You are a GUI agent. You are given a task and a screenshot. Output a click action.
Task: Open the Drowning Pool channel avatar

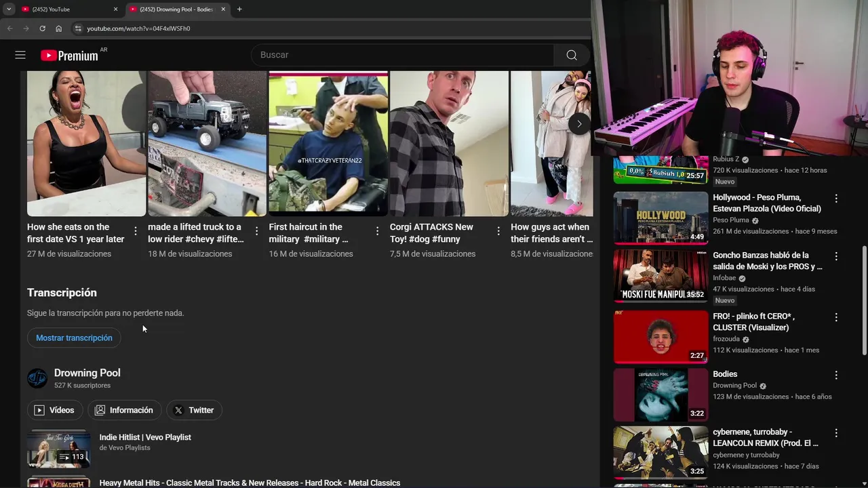coord(37,378)
